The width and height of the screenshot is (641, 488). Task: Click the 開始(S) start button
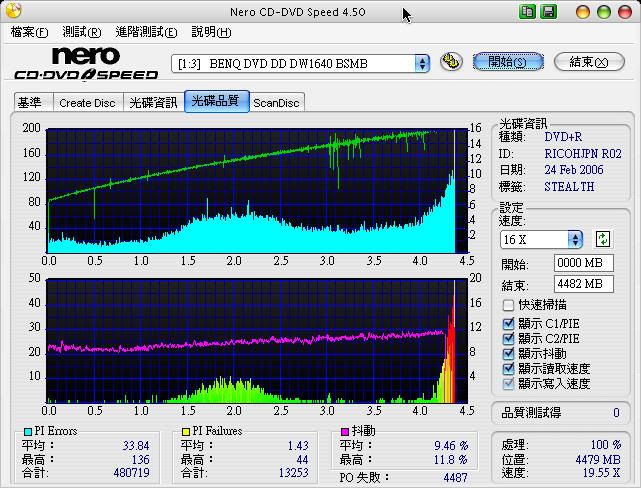[508, 62]
